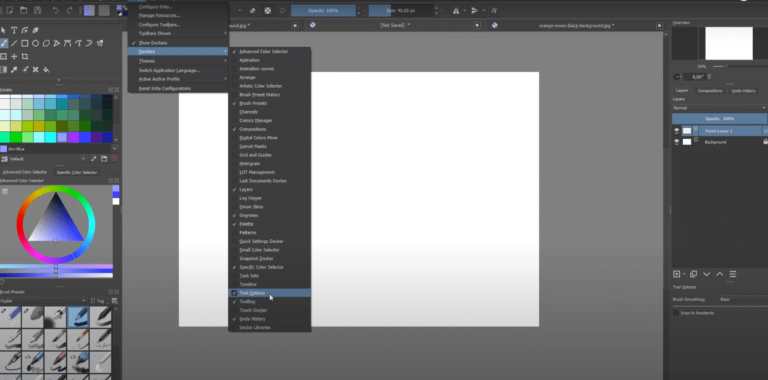Toggle Eraser mode in toolbar
This screenshot has width=768, height=380.
253,10
